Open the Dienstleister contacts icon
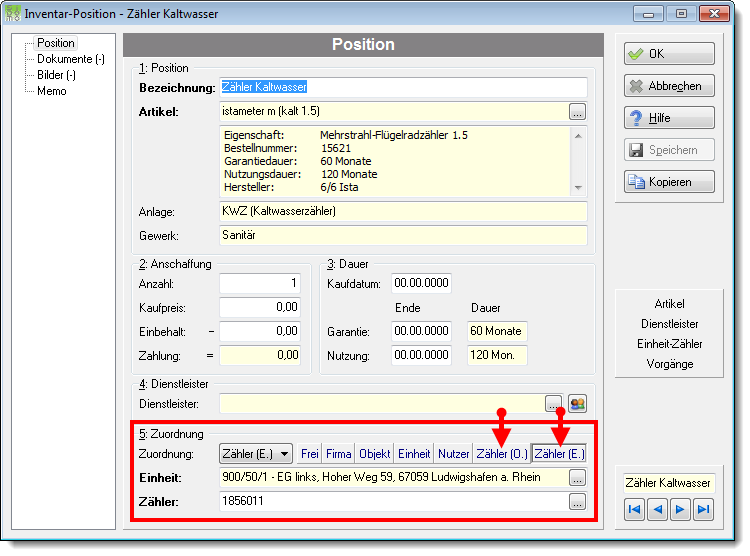Image resolution: width=750 pixels, height=556 pixels. (x=577, y=404)
